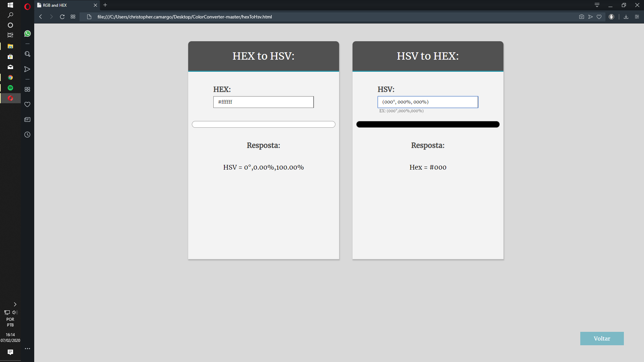Open Speed Dial from sidebar grid icon
Screen dimensions: 644x362
pyautogui.click(x=28, y=89)
